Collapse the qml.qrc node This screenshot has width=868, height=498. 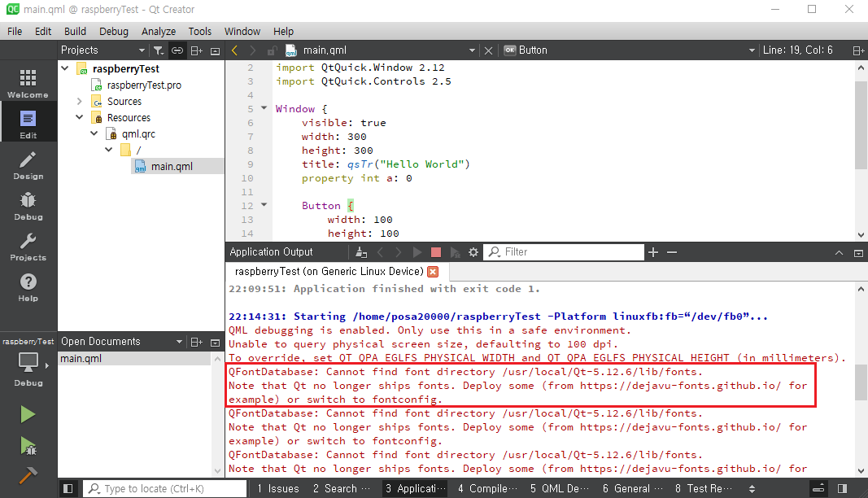click(94, 133)
